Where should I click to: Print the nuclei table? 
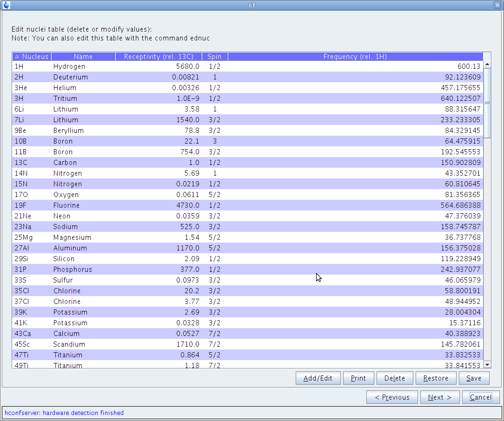(x=358, y=378)
